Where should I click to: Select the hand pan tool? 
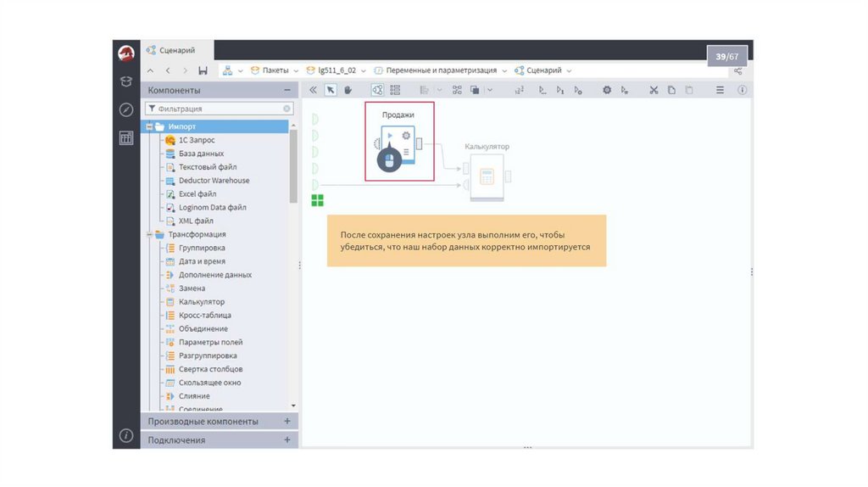tap(348, 90)
